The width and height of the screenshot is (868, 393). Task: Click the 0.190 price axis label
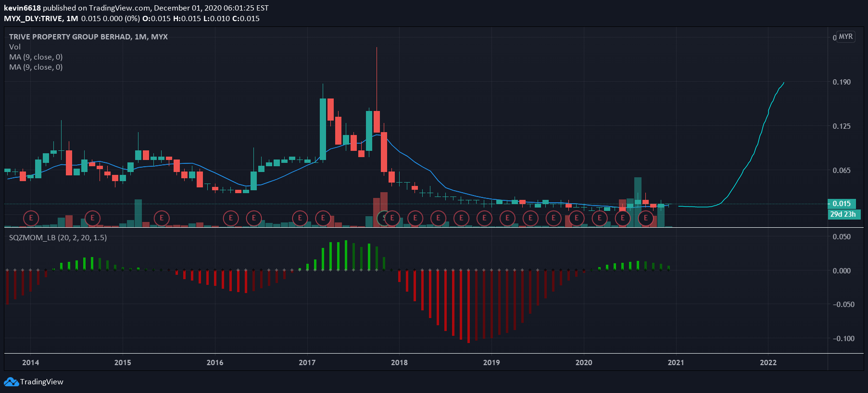(x=842, y=82)
